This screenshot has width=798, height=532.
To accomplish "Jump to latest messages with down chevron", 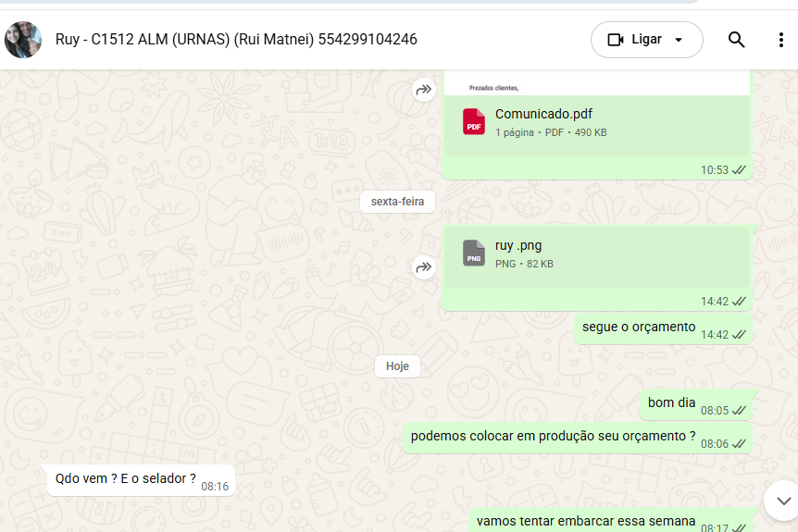I will 783,501.
